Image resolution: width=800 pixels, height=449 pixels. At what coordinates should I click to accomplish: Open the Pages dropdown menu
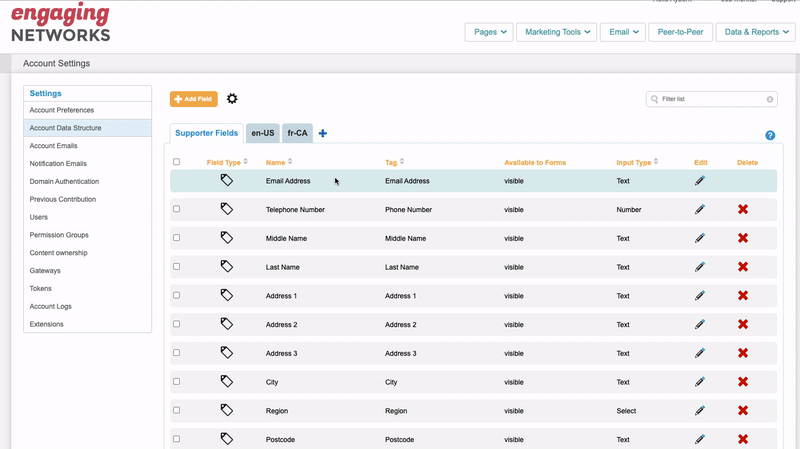tap(489, 32)
